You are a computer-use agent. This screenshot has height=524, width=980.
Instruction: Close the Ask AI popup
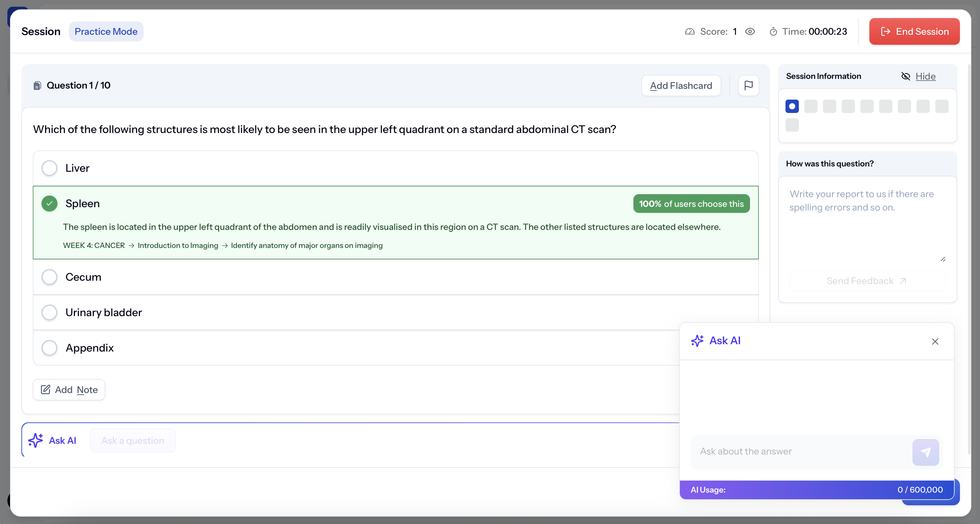tap(935, 341)
